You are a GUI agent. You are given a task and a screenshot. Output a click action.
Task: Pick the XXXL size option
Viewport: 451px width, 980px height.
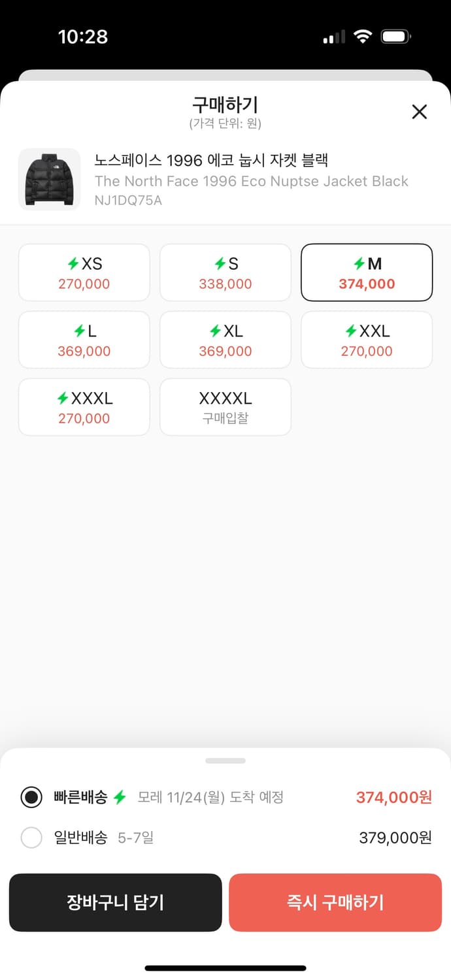[84, 407]
